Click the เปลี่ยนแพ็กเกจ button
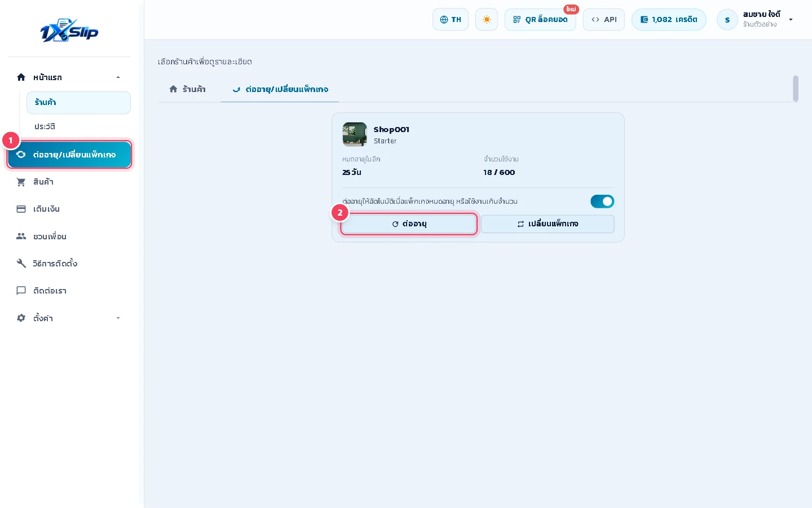The height and width of the screenshot is (508, 812). [x=548, y=224]
